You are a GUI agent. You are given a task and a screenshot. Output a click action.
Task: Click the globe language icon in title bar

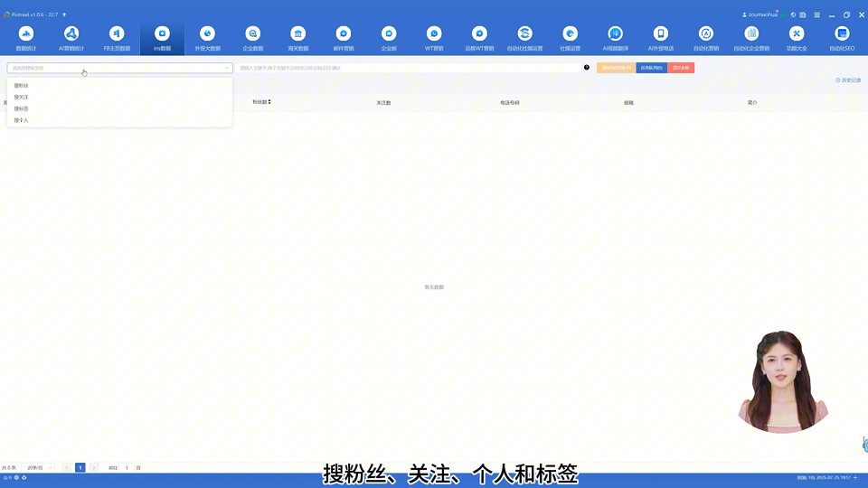(793, 15)
